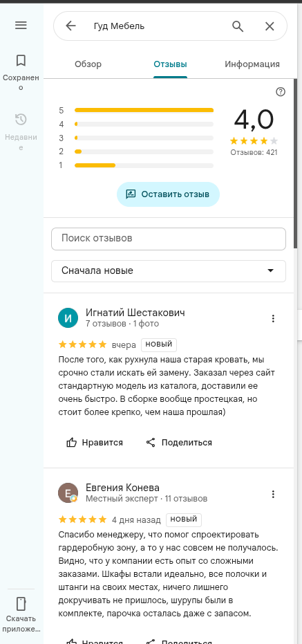Open Евгения Конева profile name
Image resolution: width=302 pixels, height=644 pixels.
(122, 488)
